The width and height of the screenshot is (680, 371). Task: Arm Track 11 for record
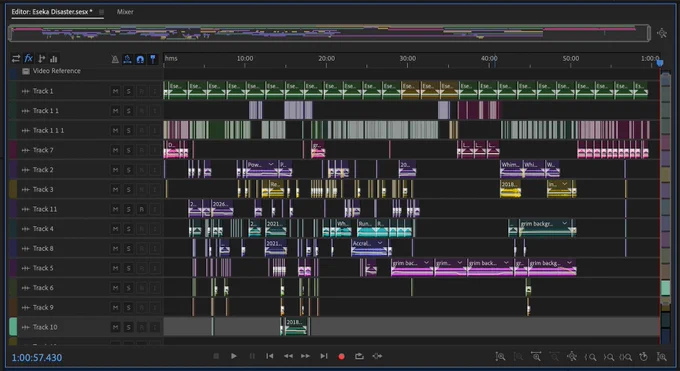pyautogui.click(x=141, y=209)
